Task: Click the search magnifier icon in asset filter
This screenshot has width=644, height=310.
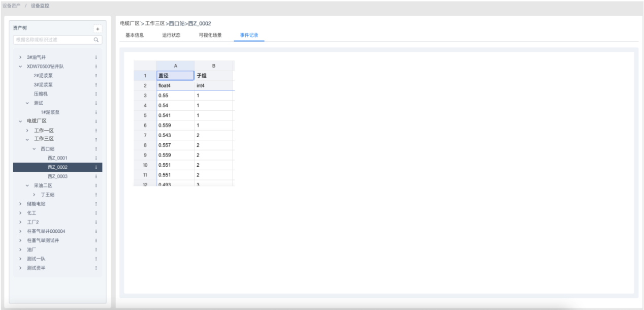Action: point(96,39)
